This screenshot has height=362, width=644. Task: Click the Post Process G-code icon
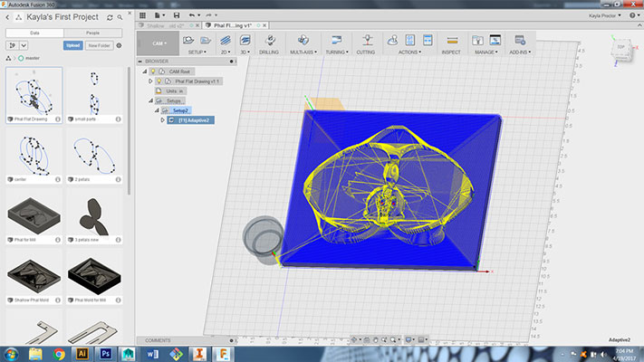pyautogui.click(x=410, y=40)
